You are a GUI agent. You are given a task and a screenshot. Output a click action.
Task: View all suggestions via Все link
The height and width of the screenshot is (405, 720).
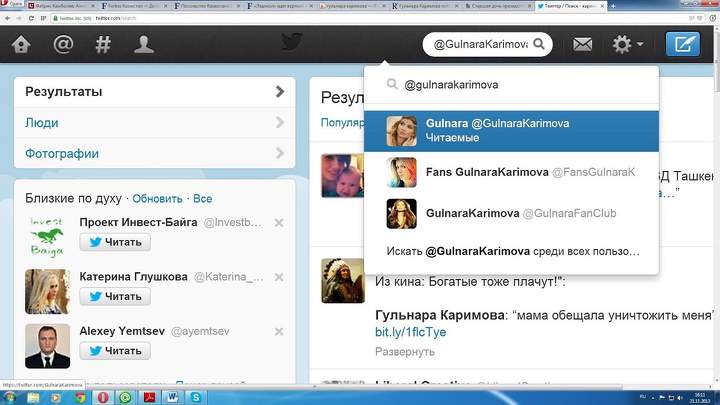tap(202, 199)
